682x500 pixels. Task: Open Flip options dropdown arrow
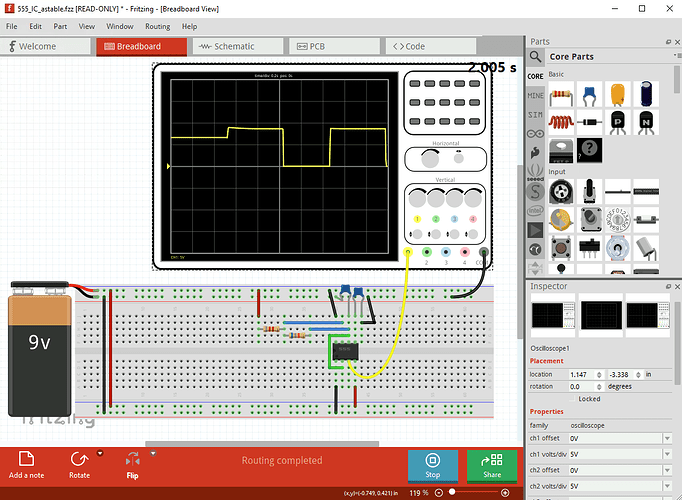coord(153,453)
